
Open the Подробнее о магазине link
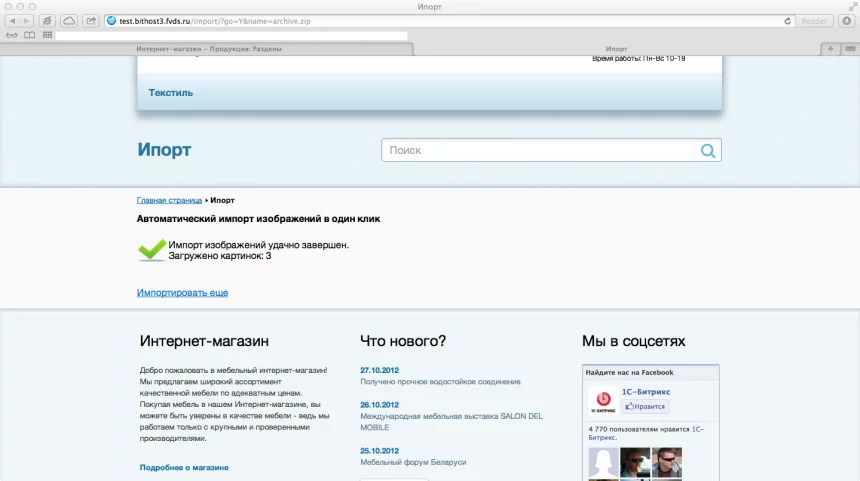184,467
